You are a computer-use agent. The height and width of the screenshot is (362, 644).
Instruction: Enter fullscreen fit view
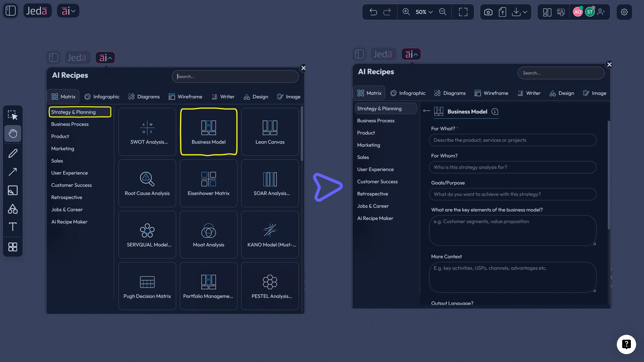click(x=463, y=12)
